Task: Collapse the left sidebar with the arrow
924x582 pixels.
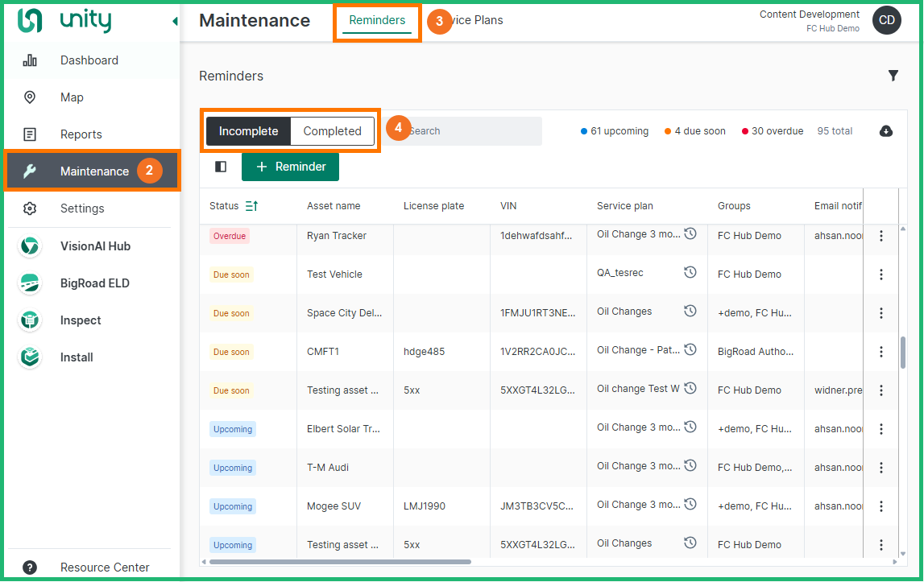Action: [x=175, y=22]
